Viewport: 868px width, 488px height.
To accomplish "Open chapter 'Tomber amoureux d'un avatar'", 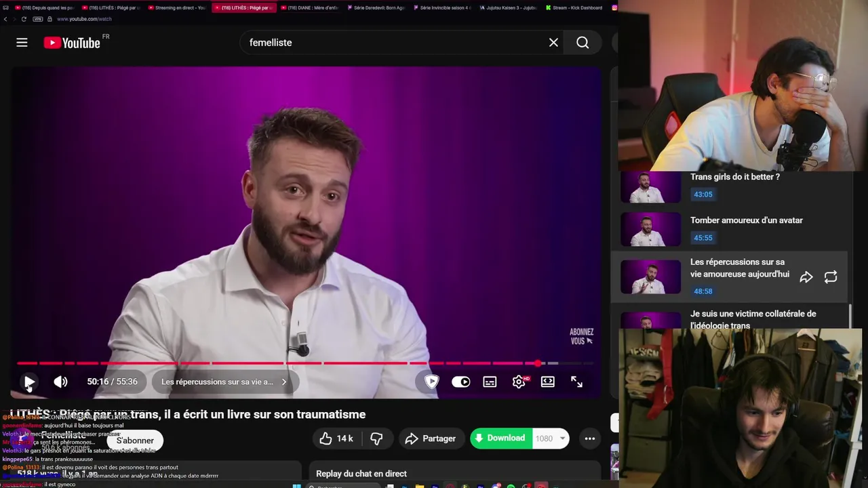I will tap(746, 220).
